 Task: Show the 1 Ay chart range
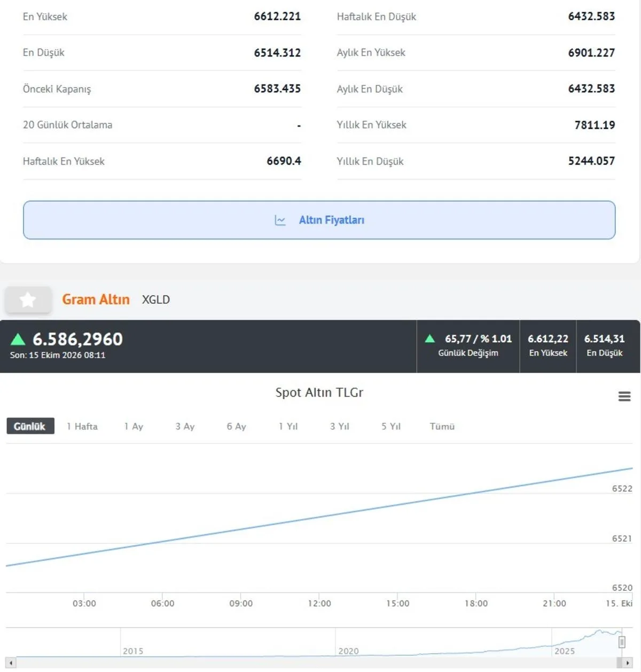pos(134,426)
